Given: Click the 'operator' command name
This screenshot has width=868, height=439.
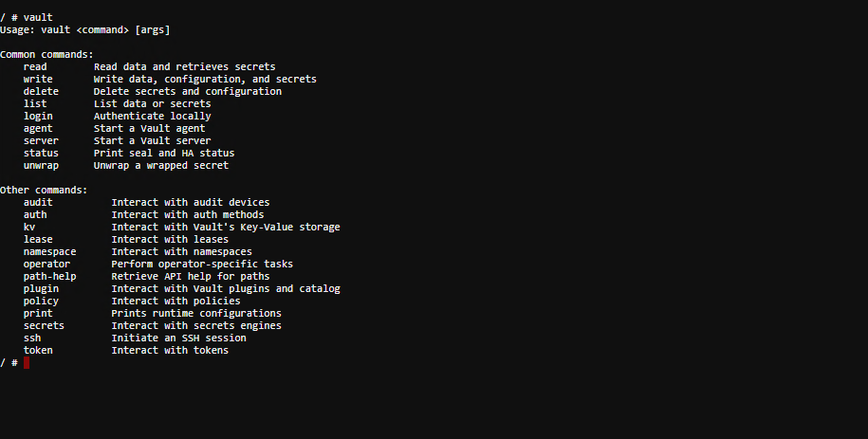Looking at the screenshot, I should [x=46, y=265].
